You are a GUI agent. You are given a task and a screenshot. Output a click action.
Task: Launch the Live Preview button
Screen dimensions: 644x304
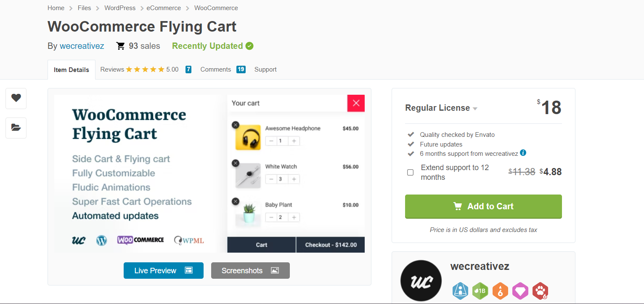164,270
